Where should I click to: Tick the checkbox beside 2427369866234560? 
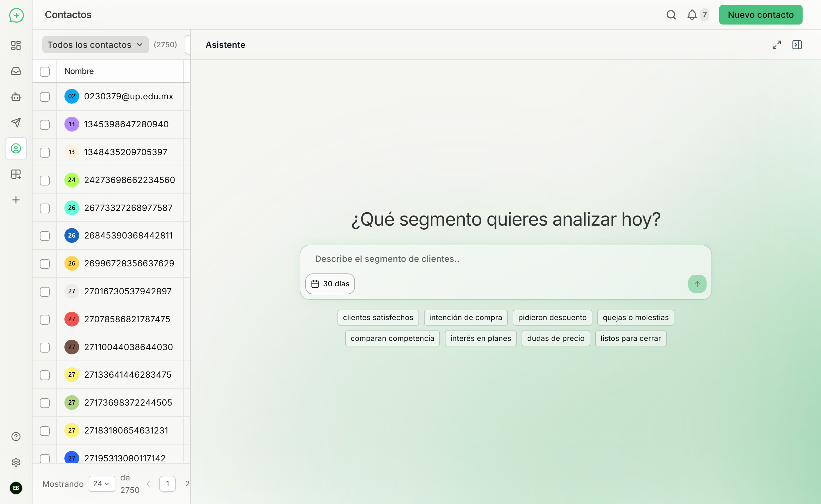45,180
